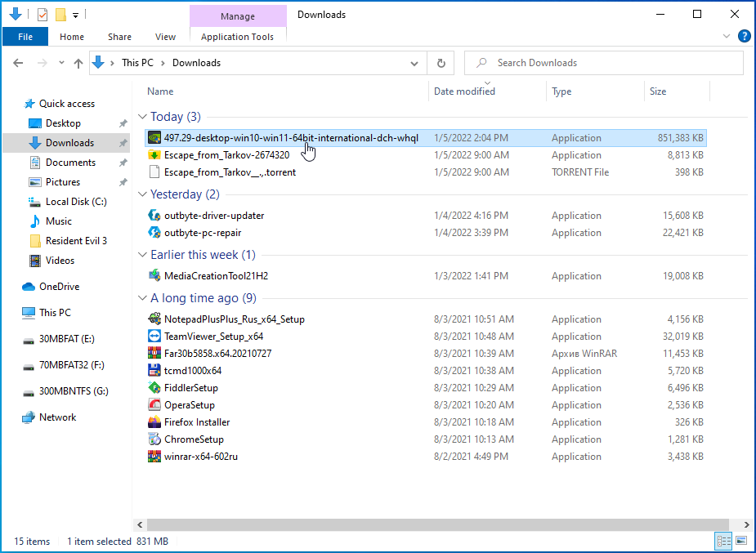Click the Back navigation arrow
This screenshot has width=756, height=553.
click(x=18, y=63)
